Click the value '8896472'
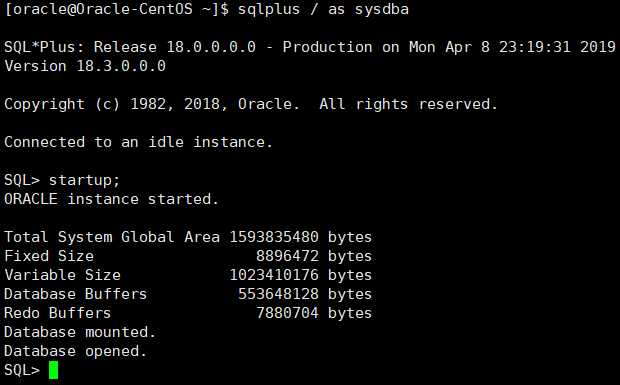Screen dimensions: 620x385 pyautogui.click(x=287, y=256)
